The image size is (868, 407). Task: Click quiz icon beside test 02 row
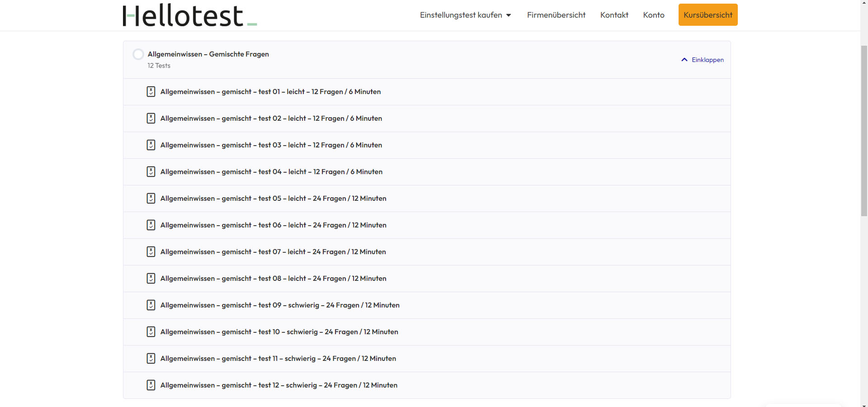click(x=151, y=118)
